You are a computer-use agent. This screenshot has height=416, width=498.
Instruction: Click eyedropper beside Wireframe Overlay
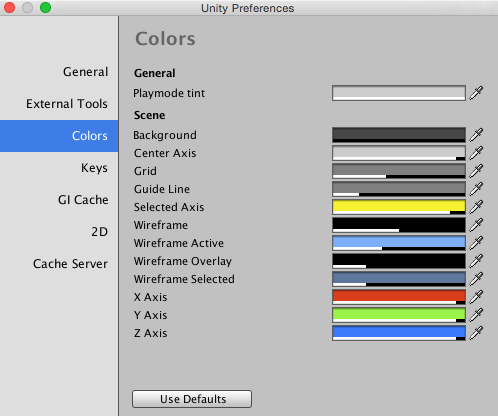pos(476,261)
